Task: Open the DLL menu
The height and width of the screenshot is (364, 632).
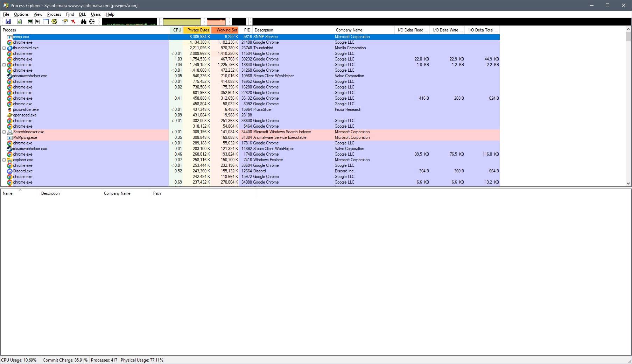Action: (x=82, y=14)
